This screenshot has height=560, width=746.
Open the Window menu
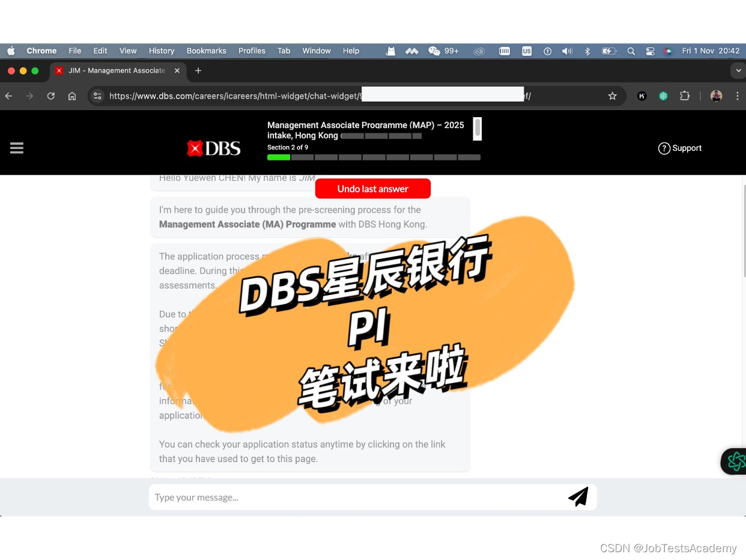[x=317, y=51]
